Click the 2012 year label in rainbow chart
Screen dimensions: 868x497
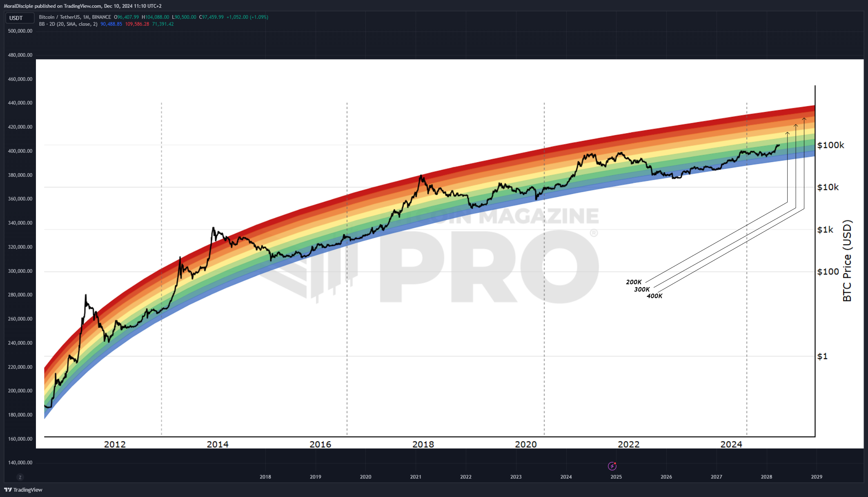pyautogui.click(x=115, y=444)
